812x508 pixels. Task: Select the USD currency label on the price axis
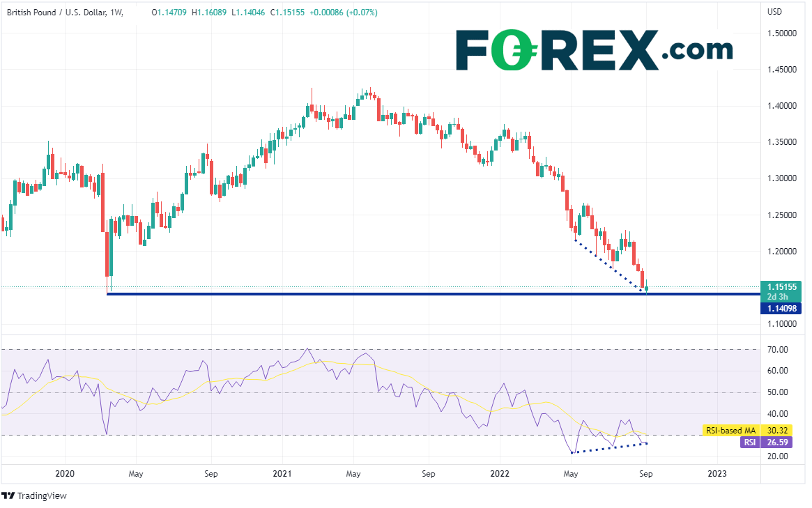pyautogui.click(x=774, y=12)
